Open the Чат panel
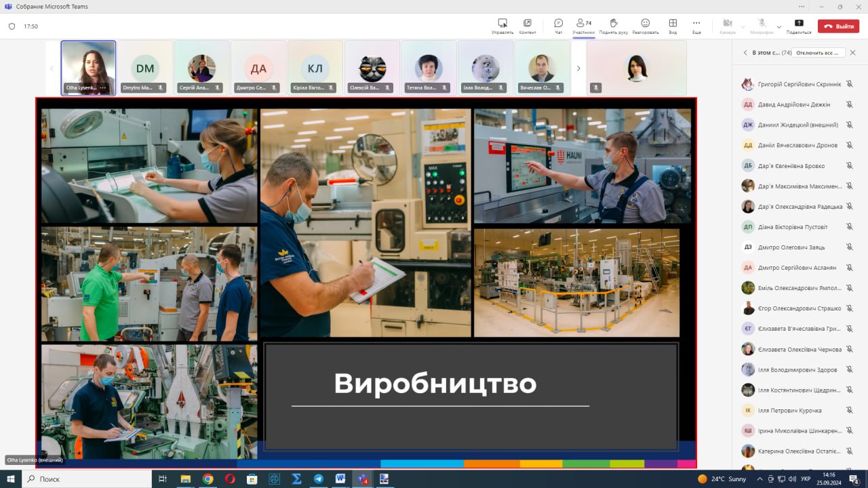Screen dimensions: 868x488 (x=558, y=26)
